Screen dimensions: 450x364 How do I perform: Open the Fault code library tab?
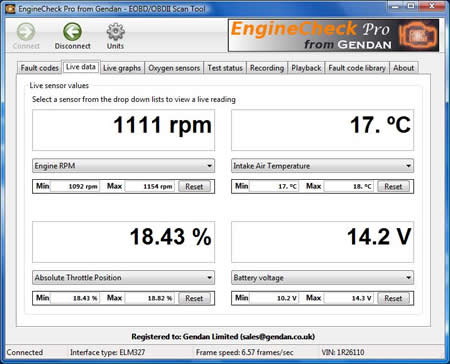point(357,68)
